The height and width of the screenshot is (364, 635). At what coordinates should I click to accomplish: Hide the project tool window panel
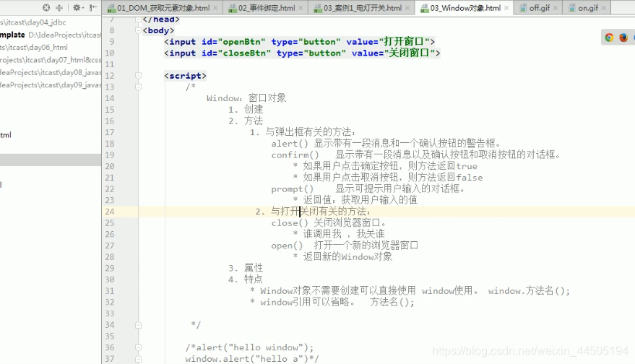tap(93, 7)
